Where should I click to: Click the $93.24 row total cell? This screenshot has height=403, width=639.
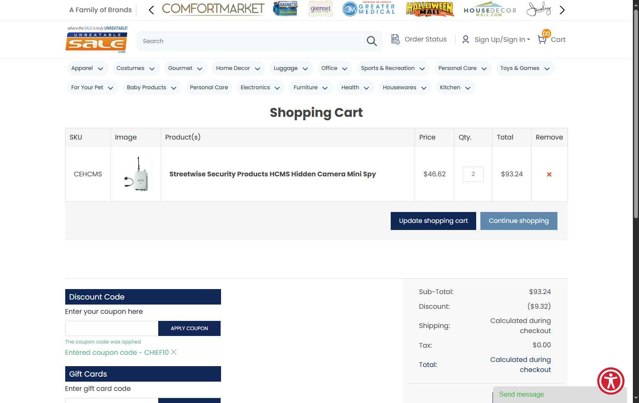[511, 174]
